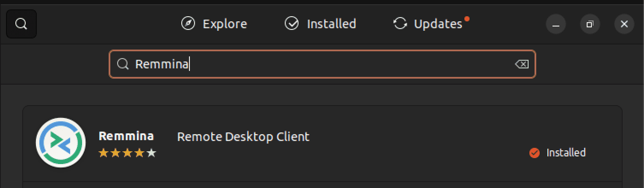
Task: Restore down the window size
Action: pyautogui.click(x=590, y=24)
